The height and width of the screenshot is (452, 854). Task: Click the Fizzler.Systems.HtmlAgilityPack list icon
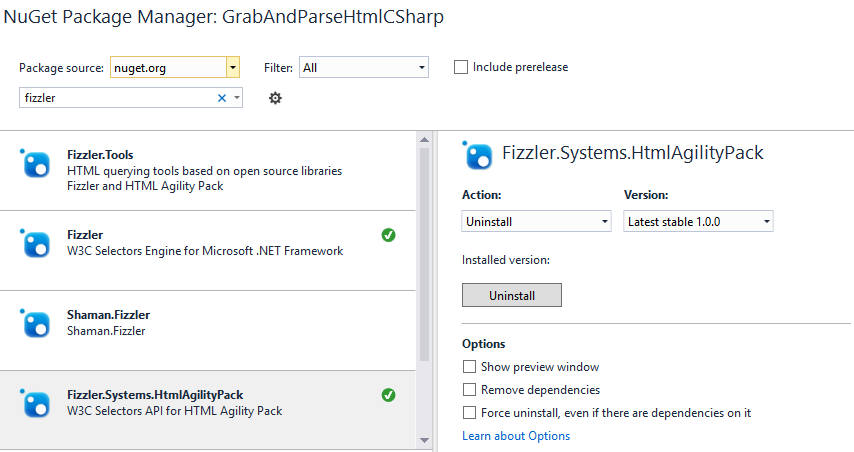click(35, 404)
